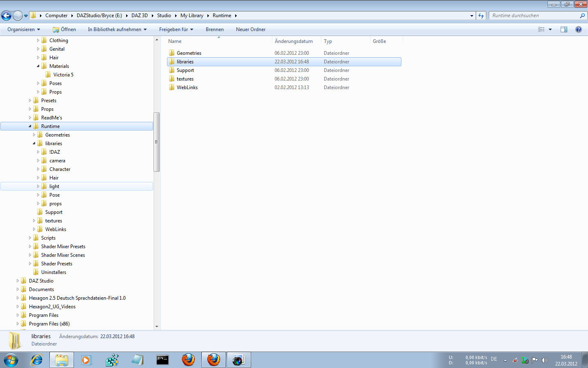Image resolution: width=588 pixels, height=368 pixels.
Task: Click the Brennen toolbar button
Action: pos(215,29)
